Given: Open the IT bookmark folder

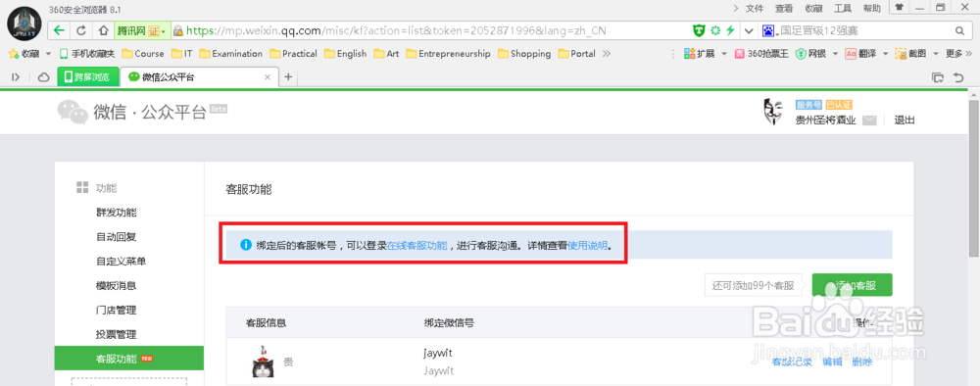Looking at the screenshot, I should pos(182,54).
